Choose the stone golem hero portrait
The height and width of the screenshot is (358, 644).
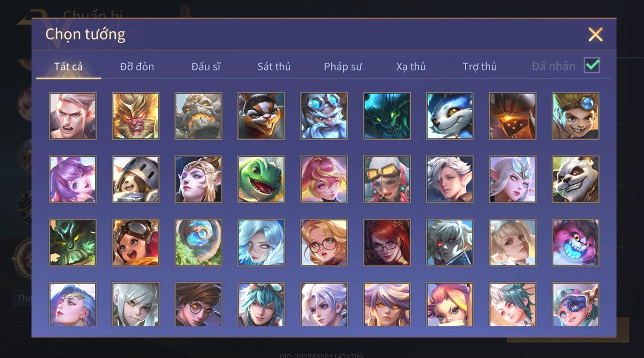point(198,116)
